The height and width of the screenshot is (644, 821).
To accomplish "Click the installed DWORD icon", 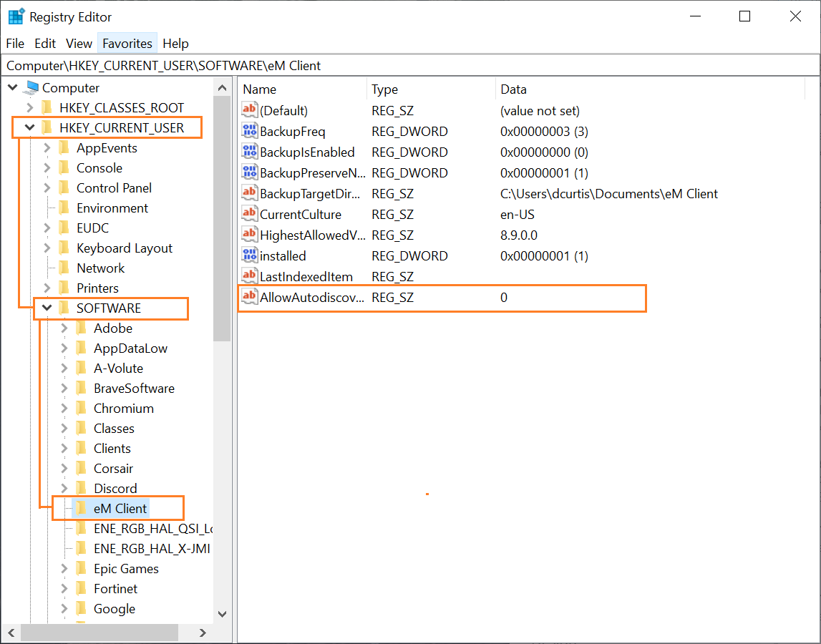I will click(x=249, y=255).
